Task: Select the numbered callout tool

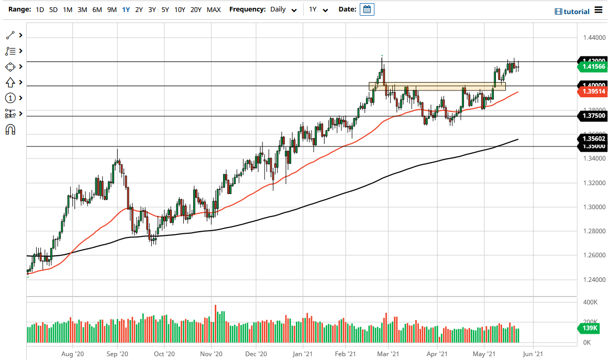Action: (x=12, y=98)
